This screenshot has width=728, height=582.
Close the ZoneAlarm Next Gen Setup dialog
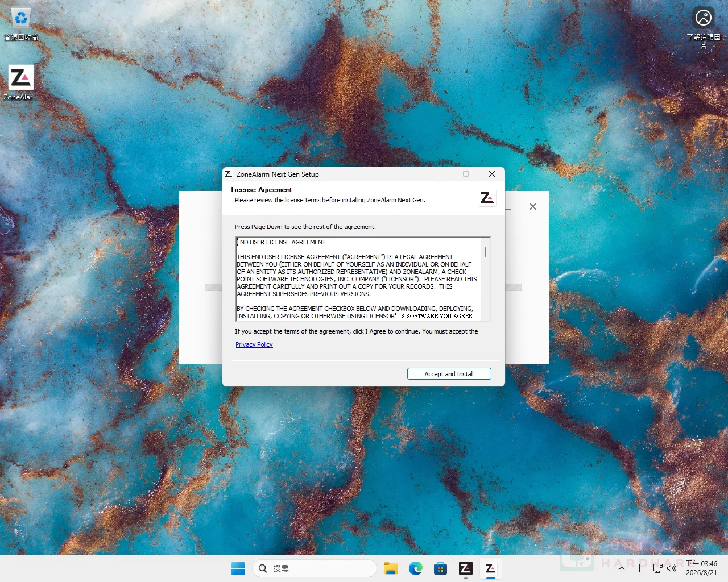[492, 174]
